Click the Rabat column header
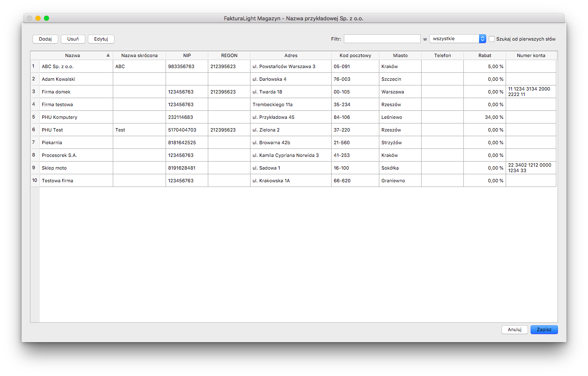This screenshot has height=376, width=588. point(485,55)
